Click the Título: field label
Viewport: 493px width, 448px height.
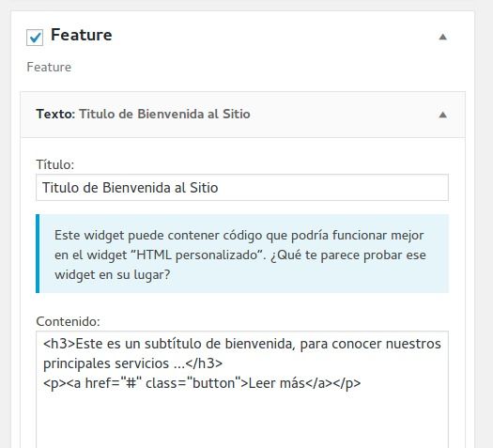[55, 164]
